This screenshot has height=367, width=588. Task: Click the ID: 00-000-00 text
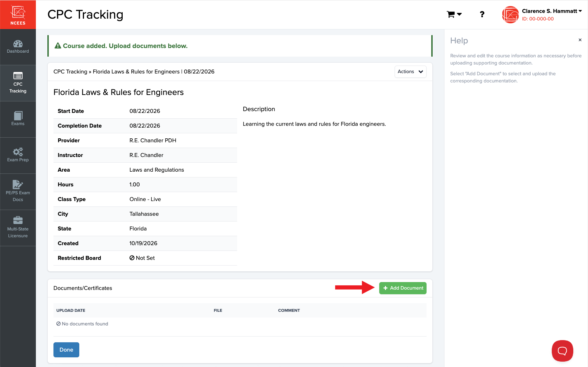(538, 19)
